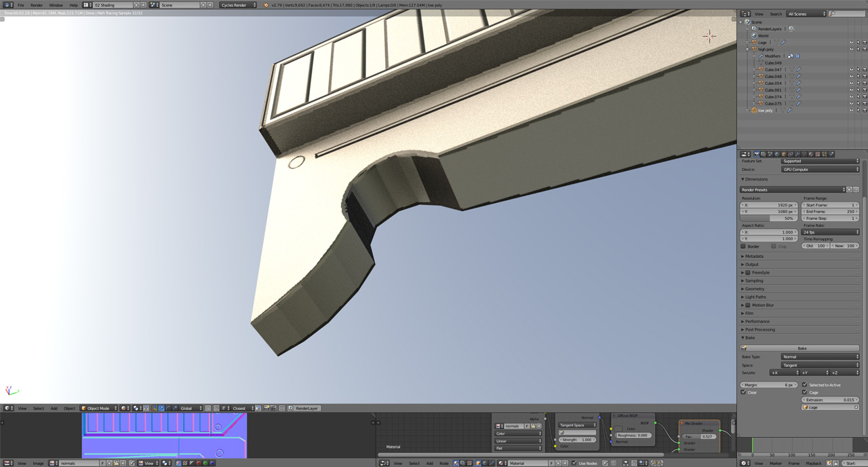This screenshot has width=868, height=467.
Task: Open the View menu in the 3D viewport header
Action: 23,408
